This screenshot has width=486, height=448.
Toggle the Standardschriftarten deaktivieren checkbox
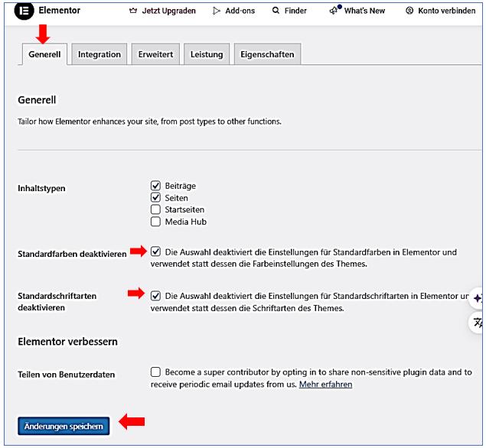(156, 296)
